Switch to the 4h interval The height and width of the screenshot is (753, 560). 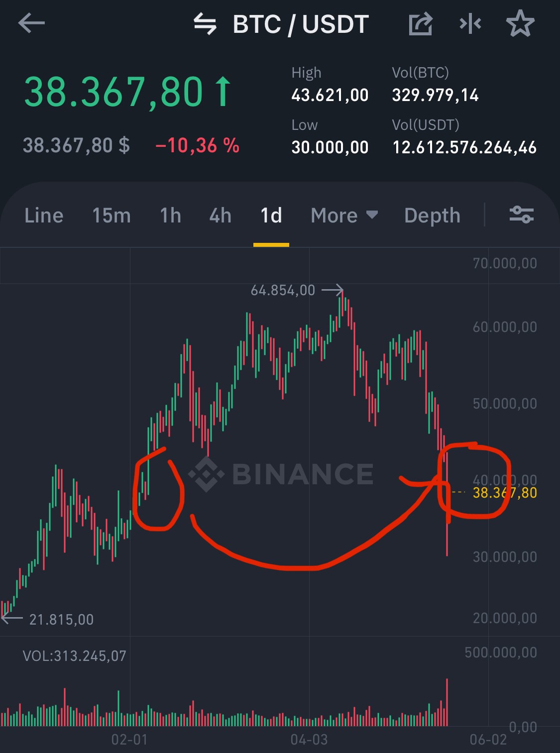220,215
